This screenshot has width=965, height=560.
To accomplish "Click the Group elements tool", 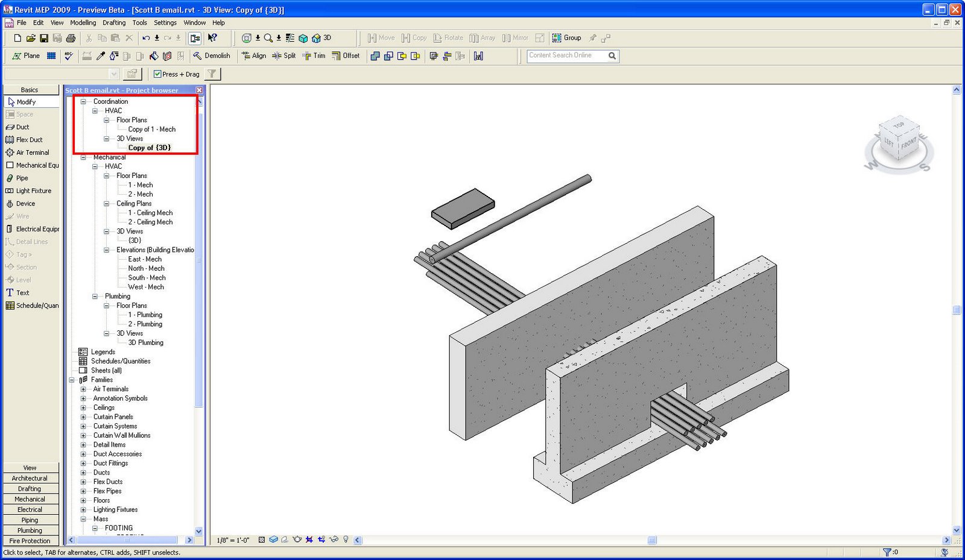I will coord(567,38).
